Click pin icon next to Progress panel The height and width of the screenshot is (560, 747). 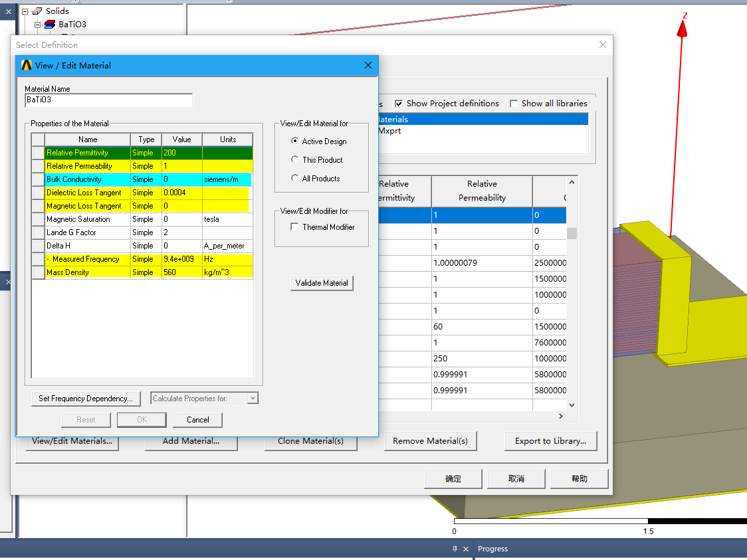(455, 549)
